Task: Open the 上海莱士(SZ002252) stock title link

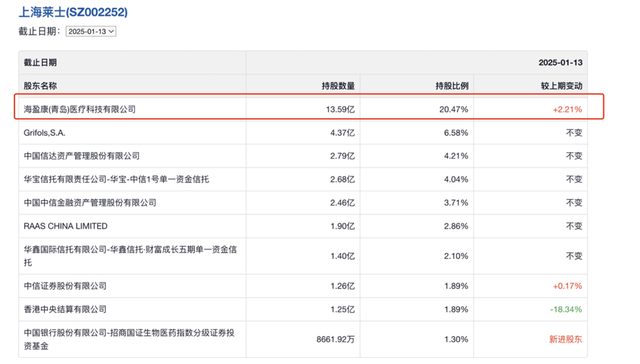Action: tap(73, 12)
